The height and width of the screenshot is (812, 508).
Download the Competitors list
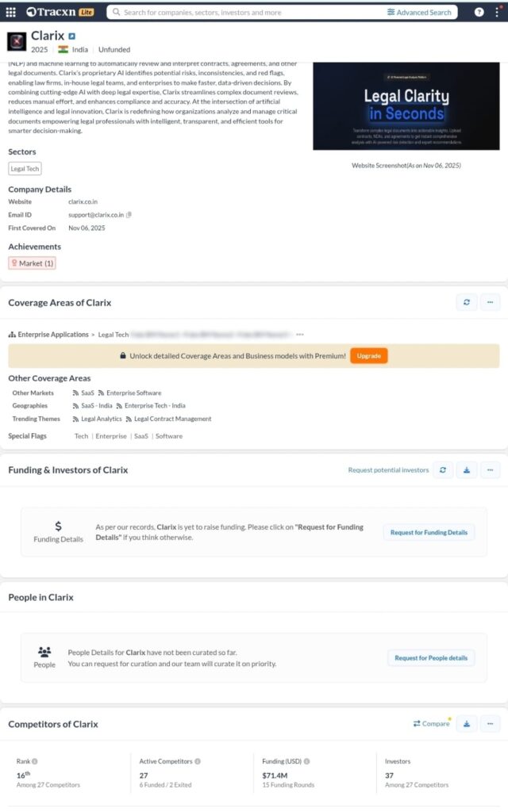point(467,724)
